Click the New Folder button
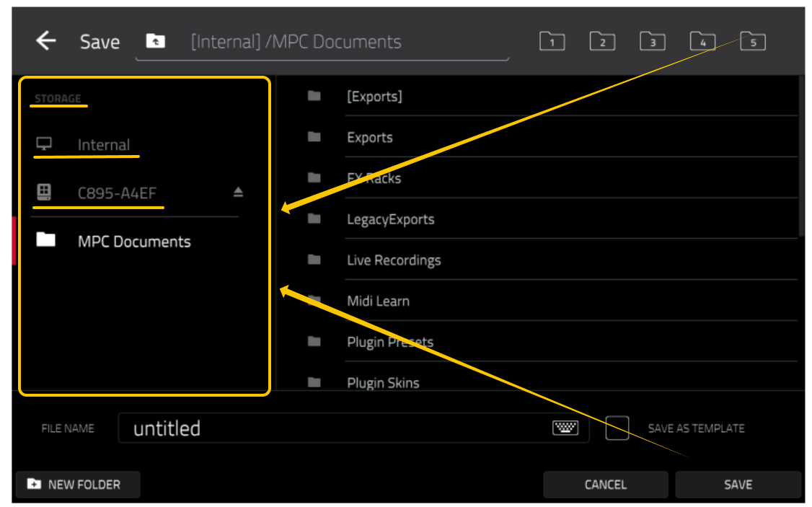Image resolution: width=812 pixels, height=507 pixels. tap(78, 484)
